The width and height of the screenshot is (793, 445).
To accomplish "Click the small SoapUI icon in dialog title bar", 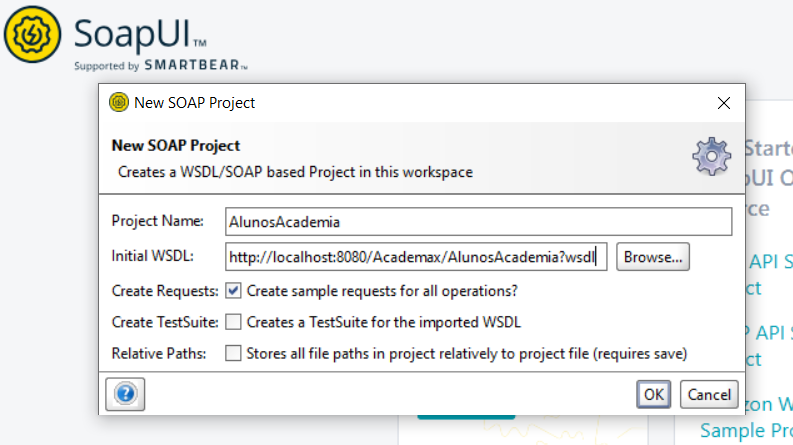I will pos(119,102).
